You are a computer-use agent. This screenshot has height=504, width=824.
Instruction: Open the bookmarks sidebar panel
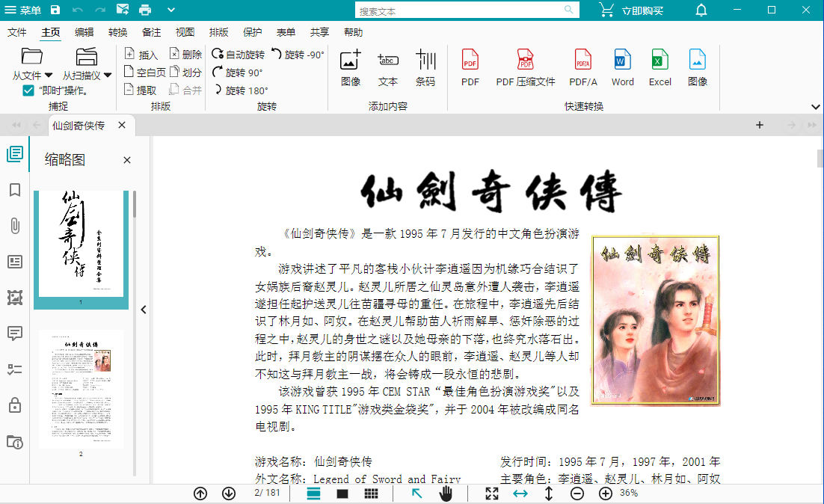pyautogui.click(x=15, y=190)
